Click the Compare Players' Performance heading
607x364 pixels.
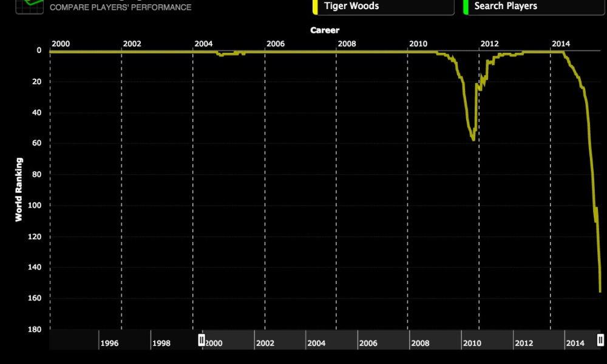pos(120,7)
